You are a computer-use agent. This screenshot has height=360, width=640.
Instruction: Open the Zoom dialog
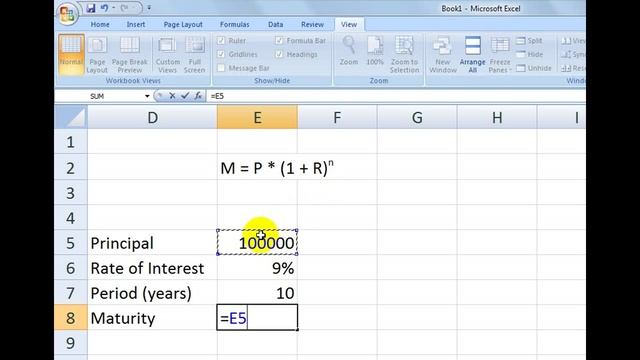pos(349,51)
